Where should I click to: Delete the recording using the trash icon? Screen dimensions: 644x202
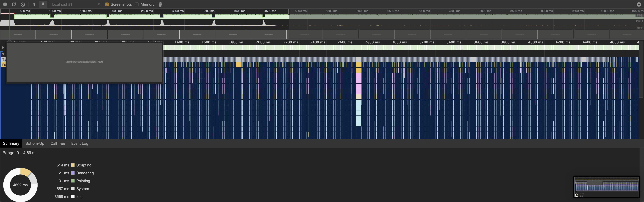point(160,4)
